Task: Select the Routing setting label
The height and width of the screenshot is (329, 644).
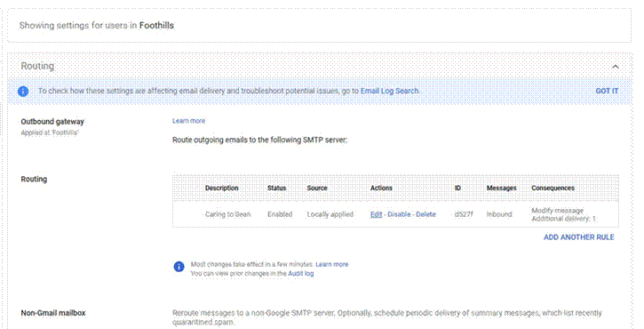Action: (x=34, y=179)
